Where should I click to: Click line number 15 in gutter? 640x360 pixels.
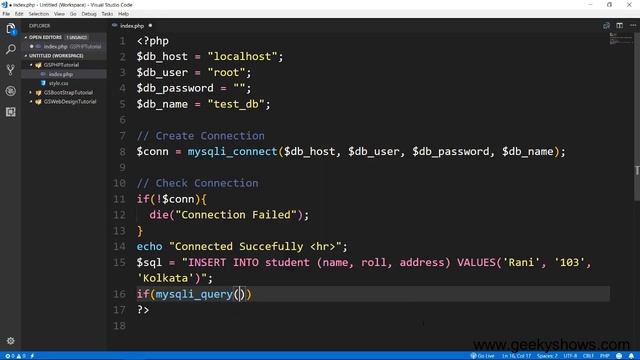click(120, 262)
